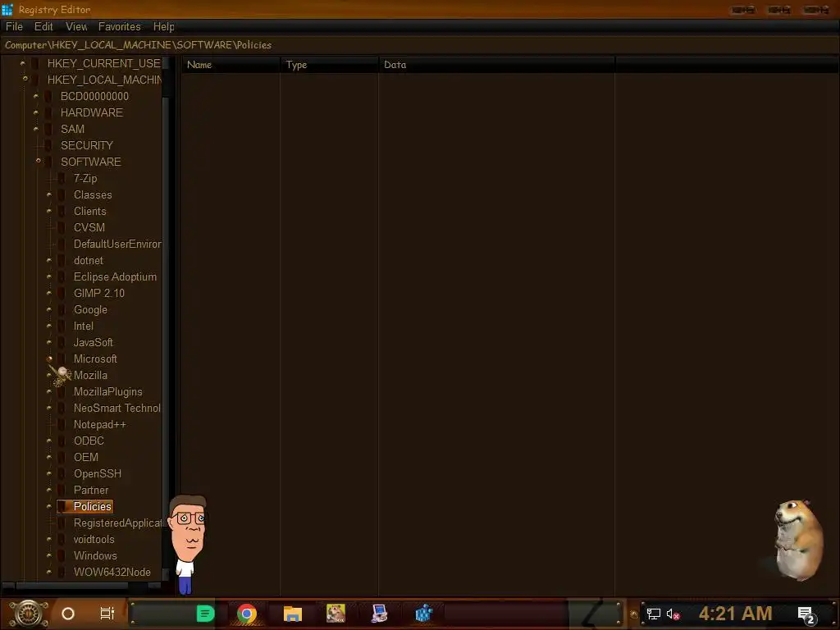840x630 pixels.
Task: Expand the ODBC key
Action: [x=49, y=441]
